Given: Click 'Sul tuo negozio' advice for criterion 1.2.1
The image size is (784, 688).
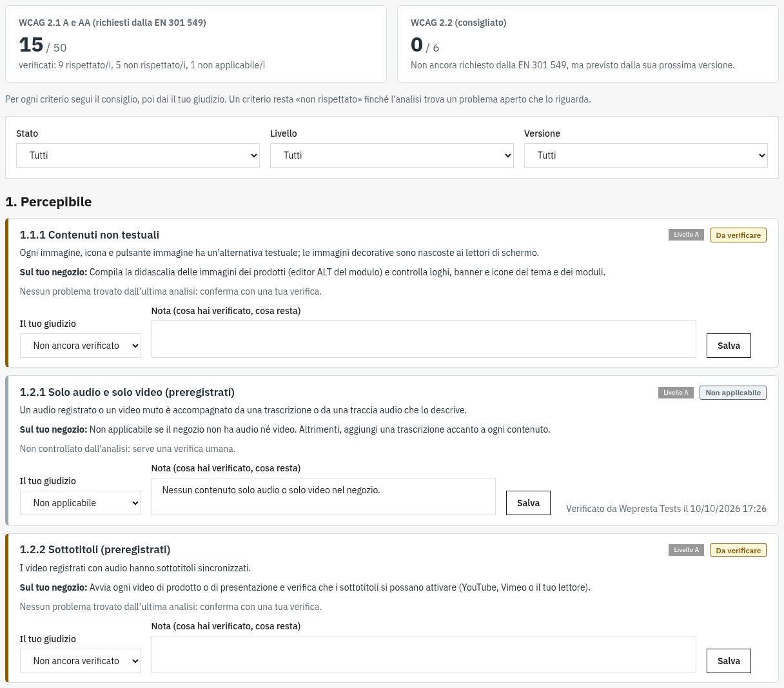Looking at the screenshot, I should (x=285, y=429).
